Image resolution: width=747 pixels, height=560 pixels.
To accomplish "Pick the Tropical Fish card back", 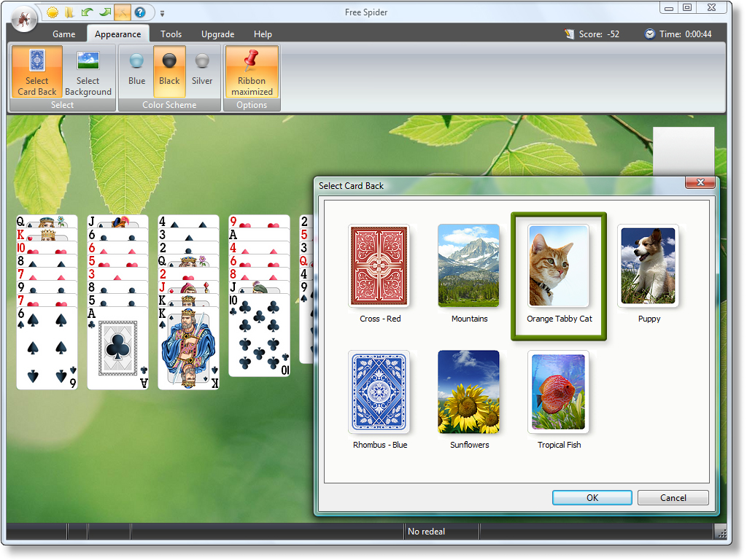I will (559, 394).
